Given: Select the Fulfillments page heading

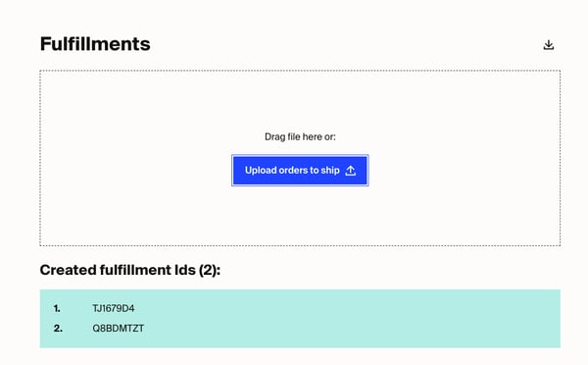Looking at the screenshot, I should tap(95, 44).
